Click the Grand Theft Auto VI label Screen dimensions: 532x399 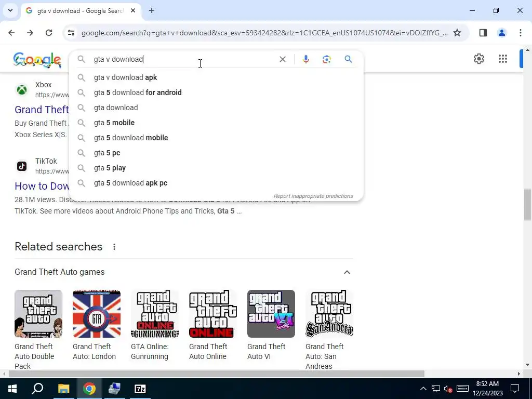tap(267, 351)
